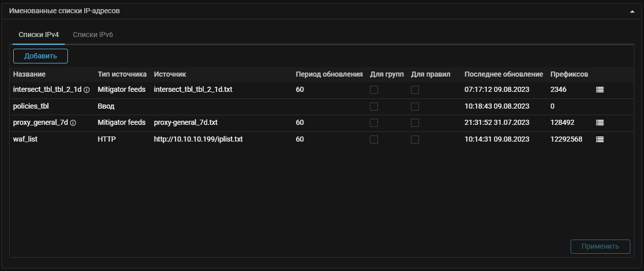Sort by the Название column header
Image resolution: width=644 pixels, height=271 pixels.
click(29, 74)
